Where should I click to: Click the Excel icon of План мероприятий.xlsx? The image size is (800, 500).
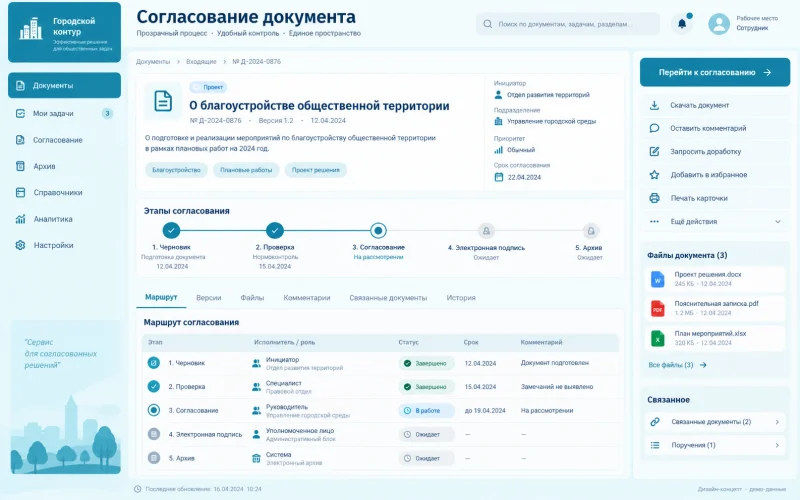point(658,338)
